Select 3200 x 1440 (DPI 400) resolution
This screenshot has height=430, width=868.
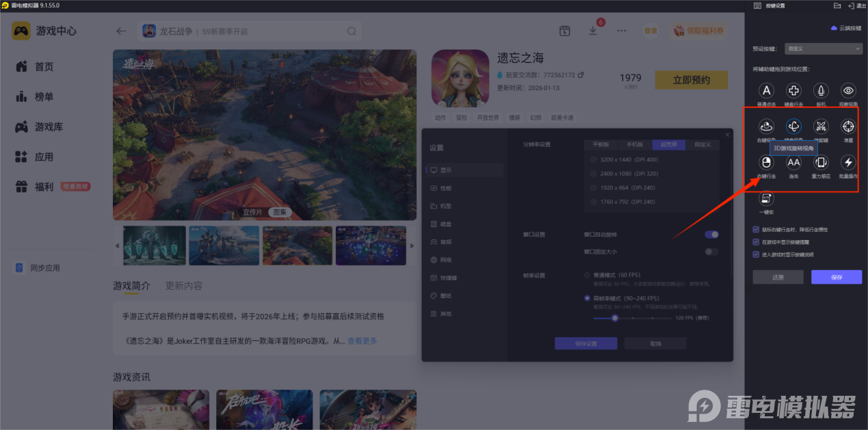point(593,159)
